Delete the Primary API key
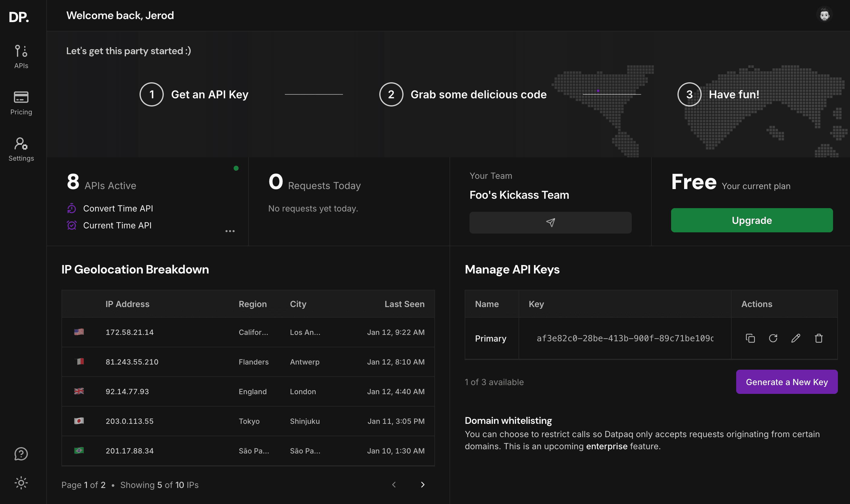The image size is (850, 504). pyautogui.click(x=819, y=338)
